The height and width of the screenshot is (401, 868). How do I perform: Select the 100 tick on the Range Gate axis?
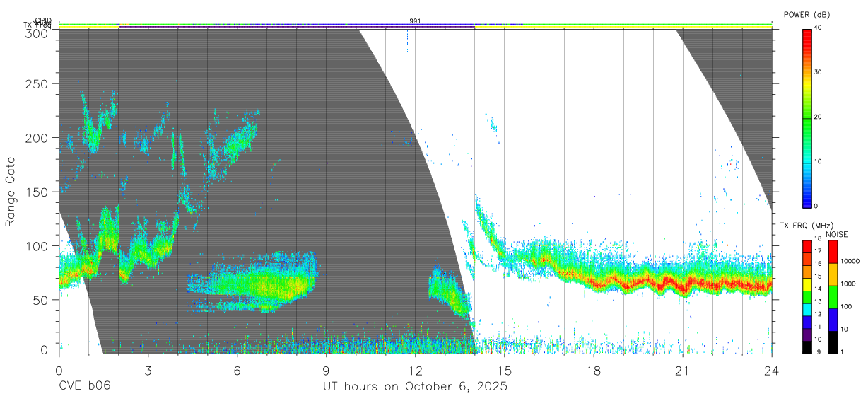click(37, 245)
